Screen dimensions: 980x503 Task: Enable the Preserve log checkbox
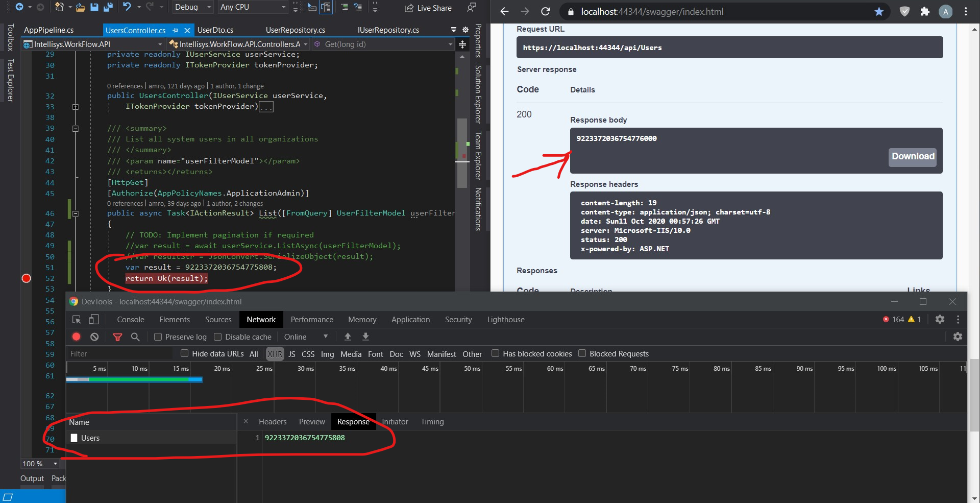point(158,337)
